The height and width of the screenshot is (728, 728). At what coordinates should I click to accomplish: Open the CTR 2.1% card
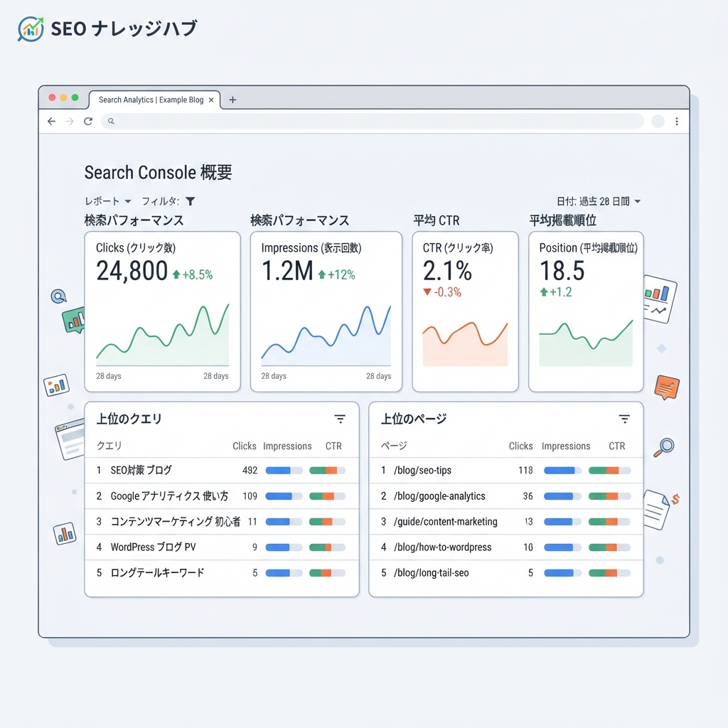(465, 311)
